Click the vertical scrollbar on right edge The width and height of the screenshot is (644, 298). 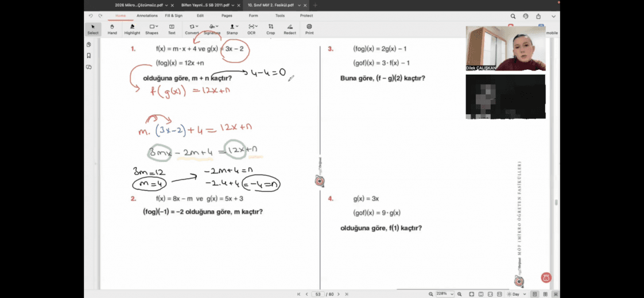click(556, 203)
